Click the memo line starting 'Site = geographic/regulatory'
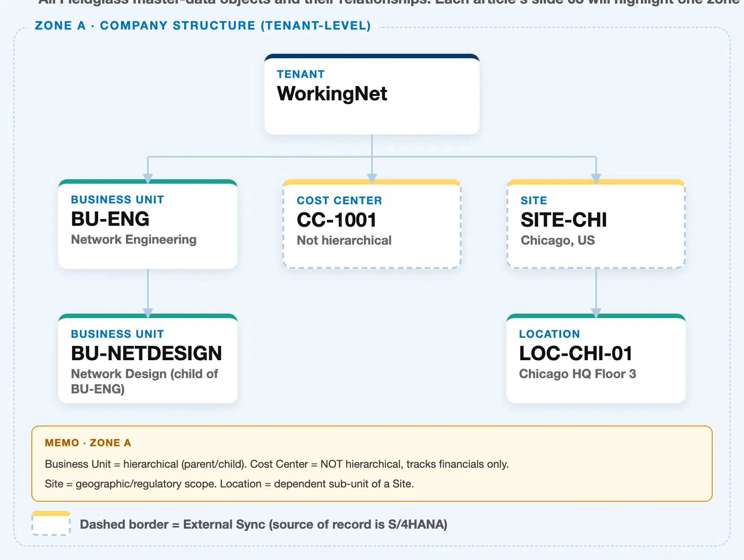 [229, 484]
